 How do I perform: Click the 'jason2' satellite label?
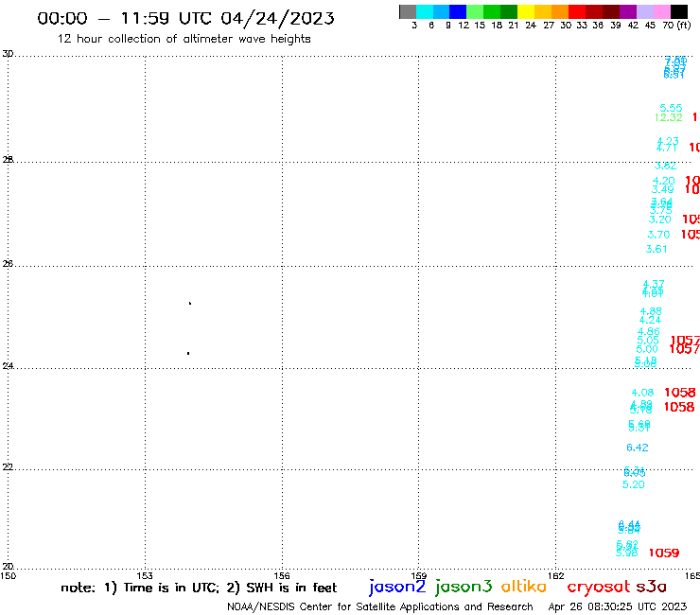tap(397, 587)
